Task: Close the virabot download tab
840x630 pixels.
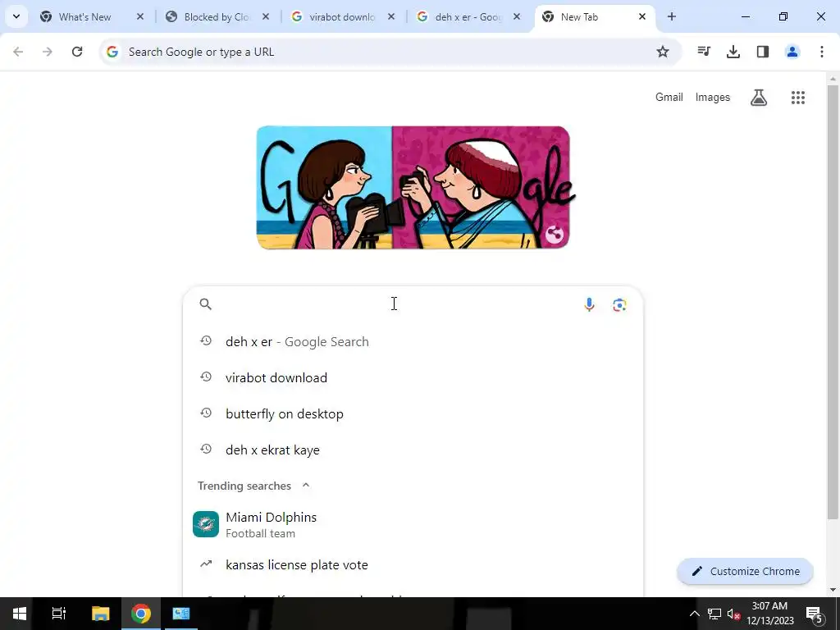Action: pos(391,16)
